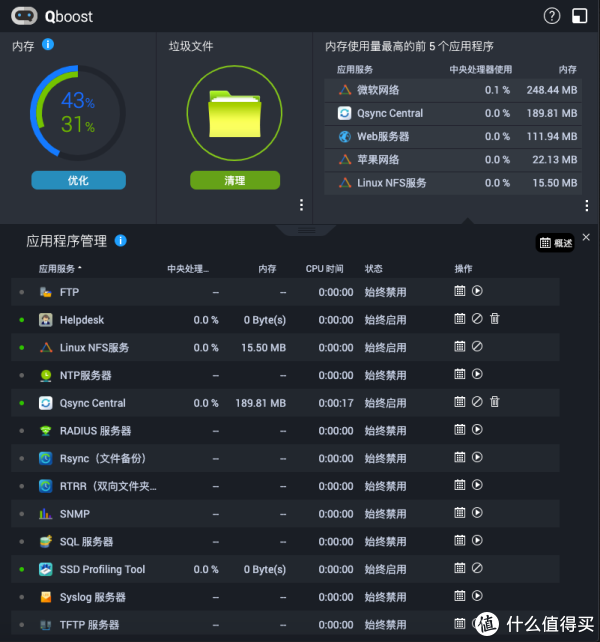Open schedule for Rsync (文件备份)

click(460, 457)
